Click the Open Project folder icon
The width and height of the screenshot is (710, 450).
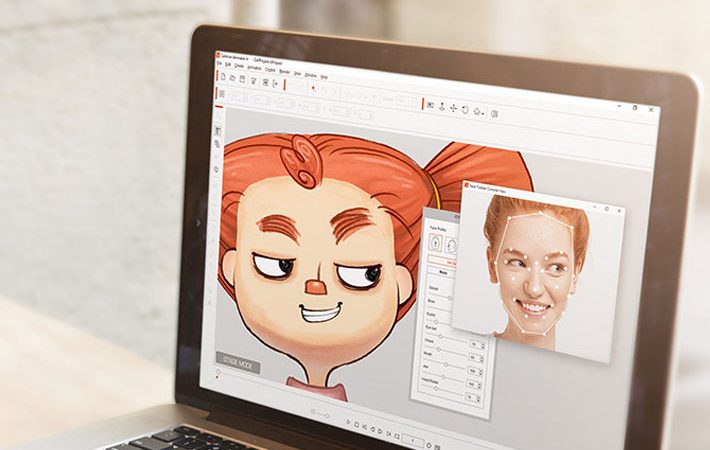pos(232,78)
